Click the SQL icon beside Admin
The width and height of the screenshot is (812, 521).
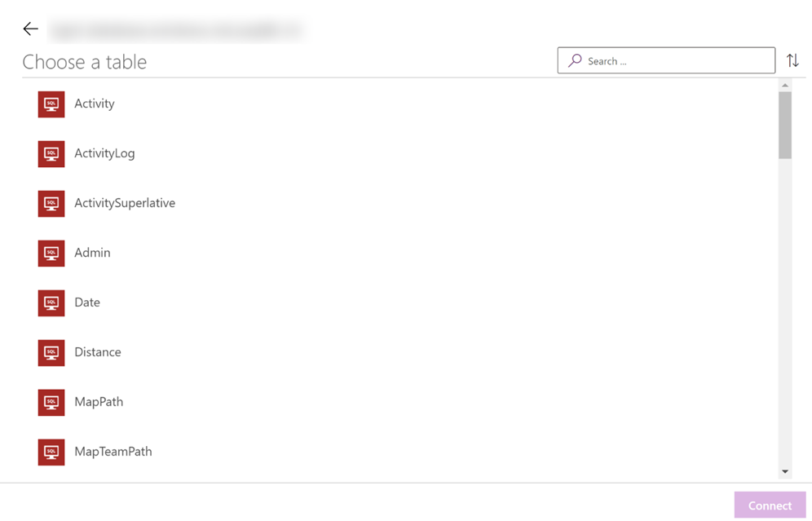click(51, 254)
